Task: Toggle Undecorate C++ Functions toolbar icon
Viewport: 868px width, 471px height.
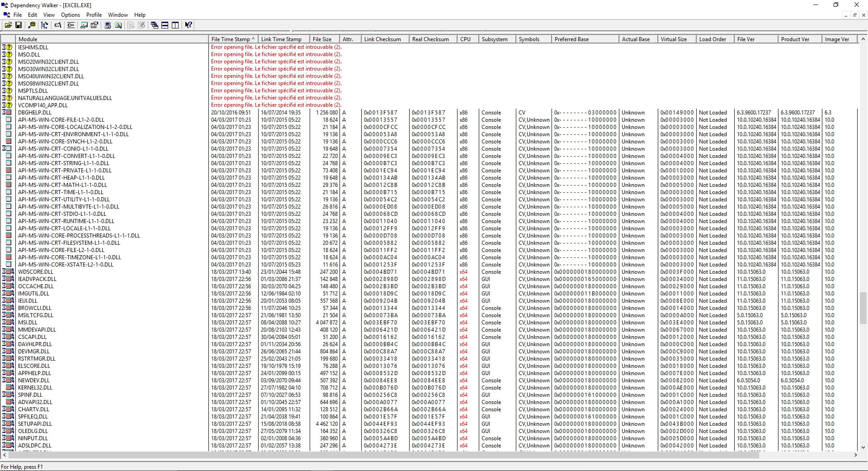Action: click(x=71, y=25)
